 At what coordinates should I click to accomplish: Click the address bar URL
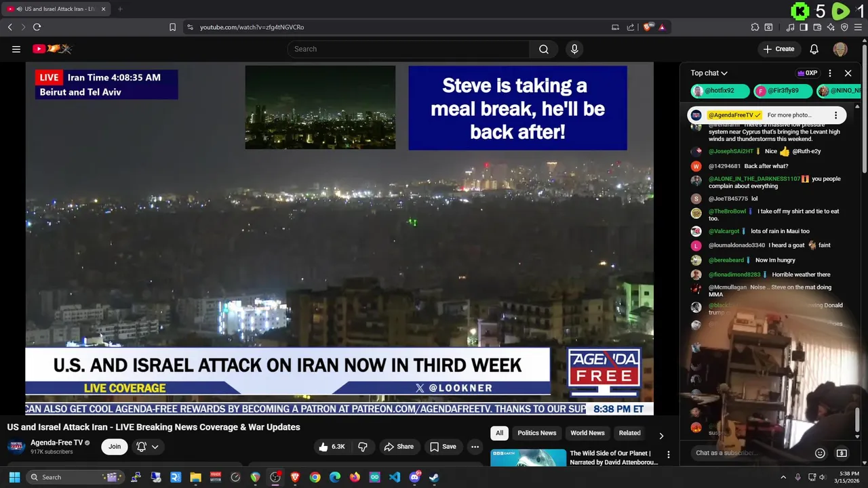pyautogui.click(x=252, y=27)
